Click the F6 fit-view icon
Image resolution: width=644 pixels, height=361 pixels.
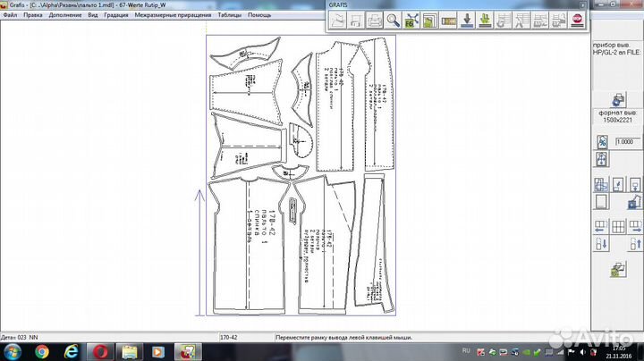pyautogui.click(x=412, y=21)
